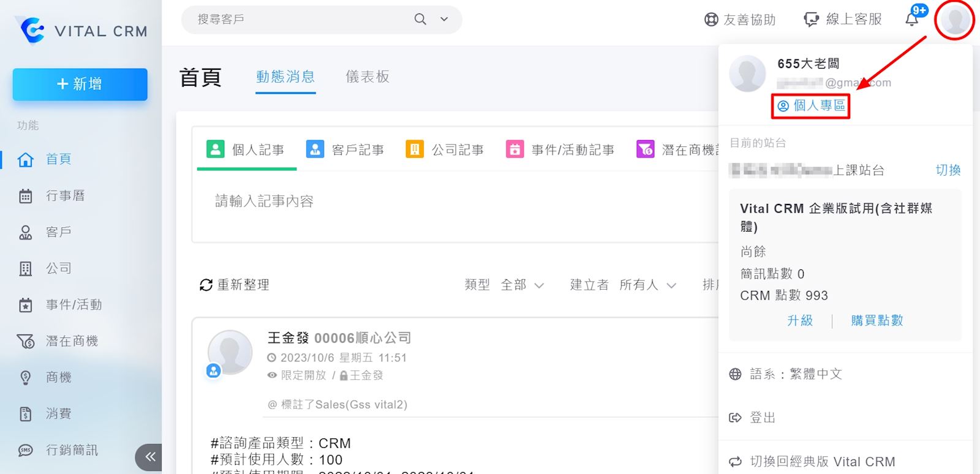This screenshot has height=474, width=980.
Task: Click the refresh (重新整理) icon
Action: tap(206, 285)
